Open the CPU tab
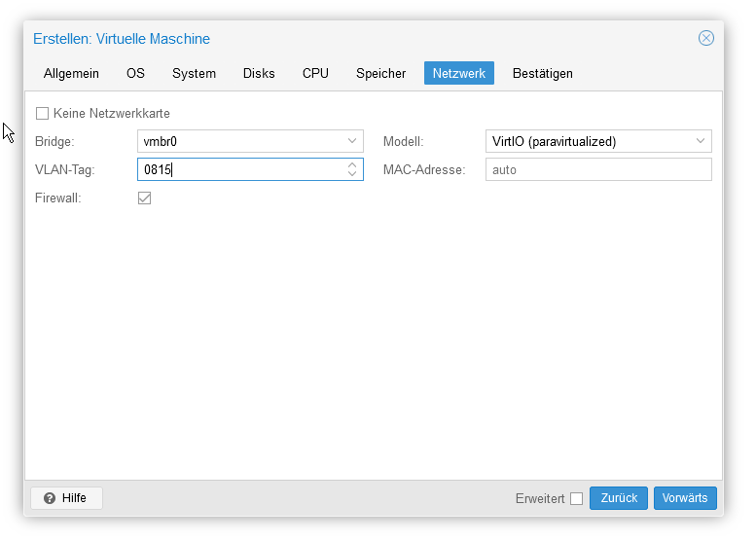Screen dimensions: 756x541 pos(315,73)
